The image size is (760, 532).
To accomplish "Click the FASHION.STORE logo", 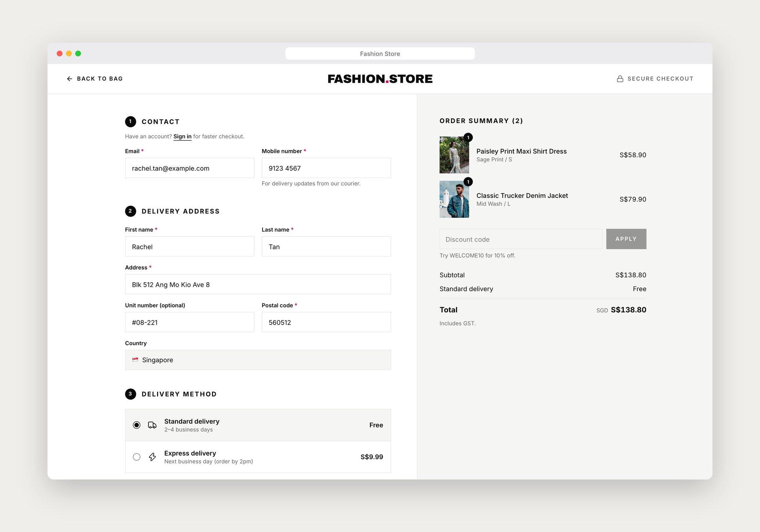I will coord(380,79).
